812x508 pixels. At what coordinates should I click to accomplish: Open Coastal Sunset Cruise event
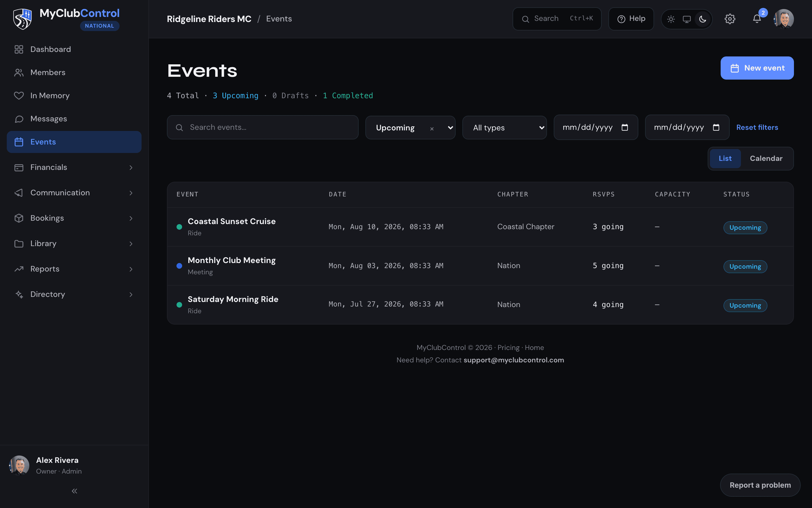pos(231,222)
